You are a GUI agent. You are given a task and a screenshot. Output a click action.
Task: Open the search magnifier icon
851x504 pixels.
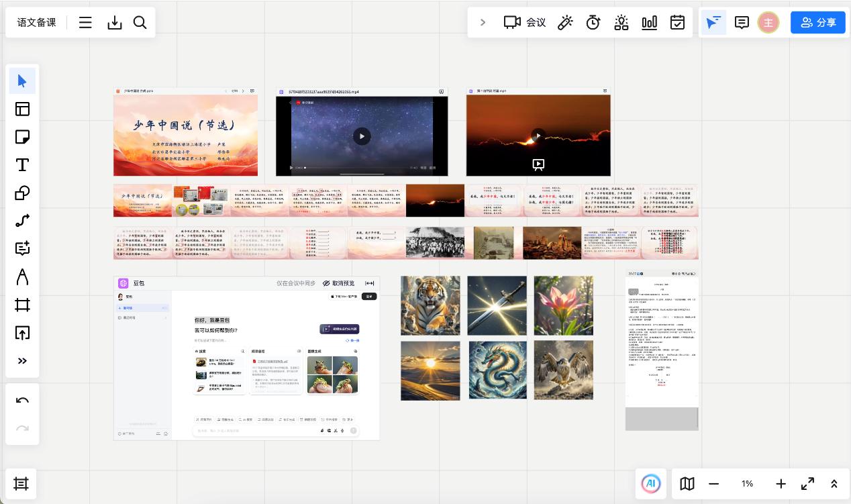(x=140, y=22)
